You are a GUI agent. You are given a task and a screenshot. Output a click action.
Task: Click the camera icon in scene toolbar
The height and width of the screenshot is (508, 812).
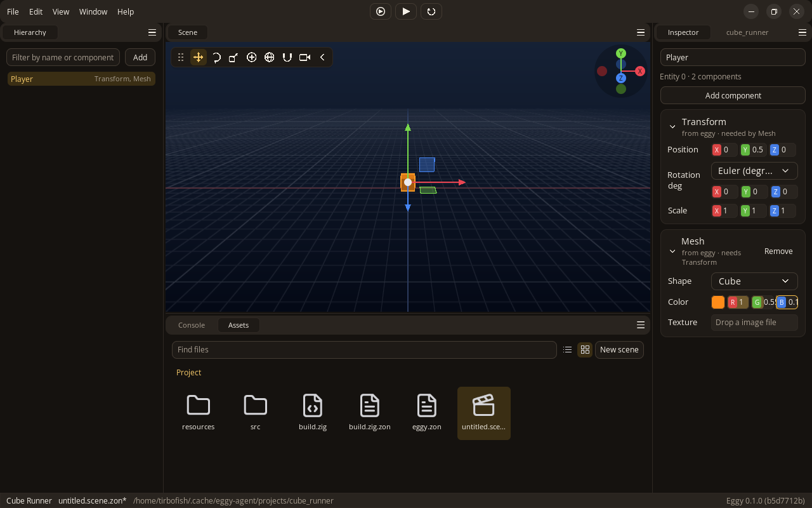(305, 57)
